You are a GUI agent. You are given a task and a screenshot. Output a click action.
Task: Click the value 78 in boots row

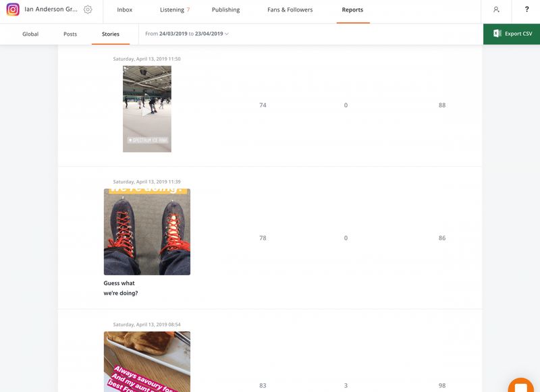tap(263, 238)
